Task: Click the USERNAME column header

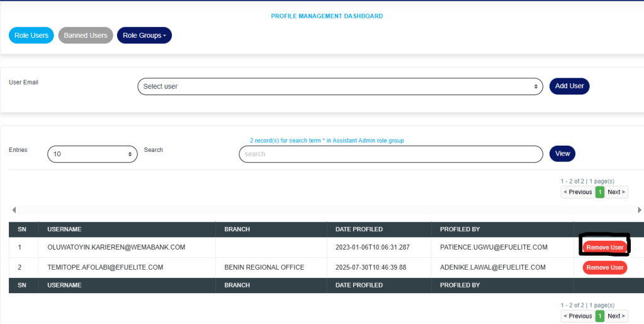Action: point(64,229)
